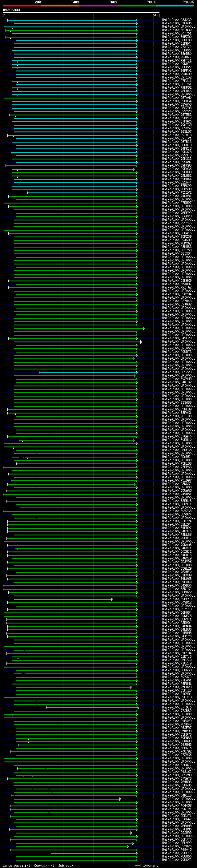Screen dimensions: 197x868
Task: Click UniRef100_B7T9J6 label
Action: tap(177, 708)
